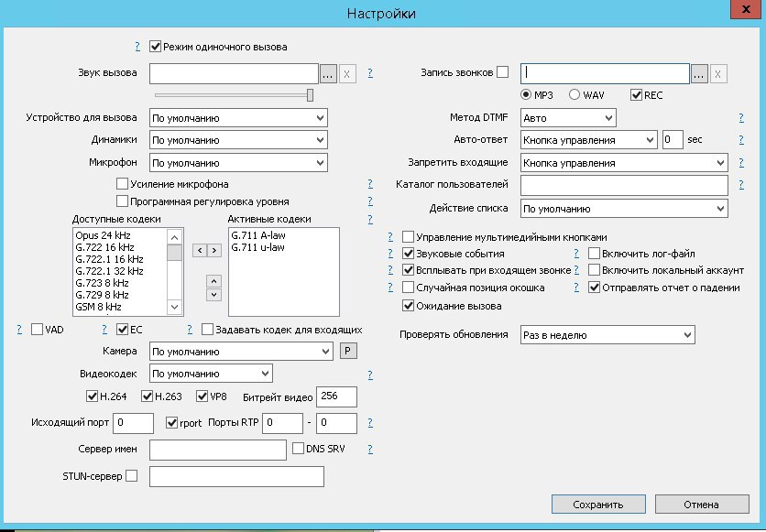
Task: Move active codec up with up arrow
Action: (214, 281)
